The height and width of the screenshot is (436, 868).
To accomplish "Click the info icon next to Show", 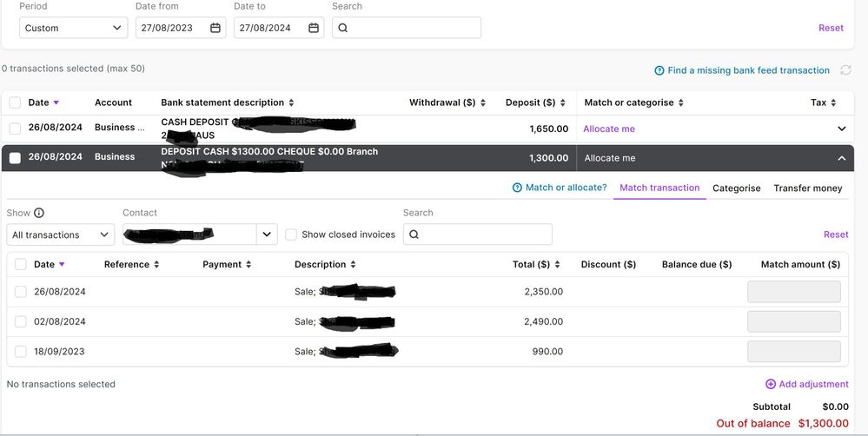I will point(39,213).
